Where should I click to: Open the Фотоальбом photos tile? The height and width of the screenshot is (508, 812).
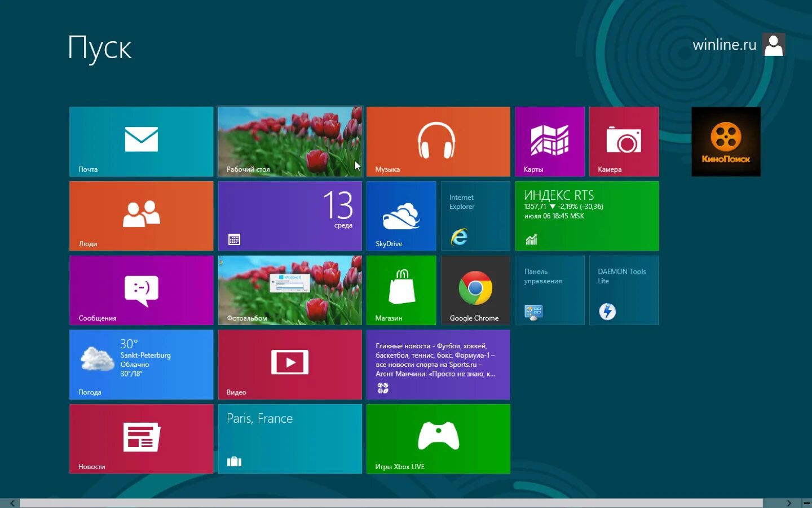[290, 290]
